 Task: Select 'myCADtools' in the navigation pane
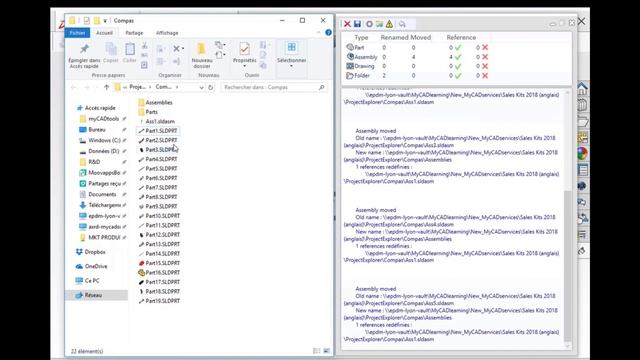click(x=104, y=119)
